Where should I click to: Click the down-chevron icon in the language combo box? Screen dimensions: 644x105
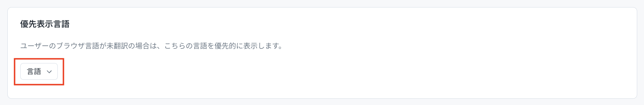(x=49, y=72)
